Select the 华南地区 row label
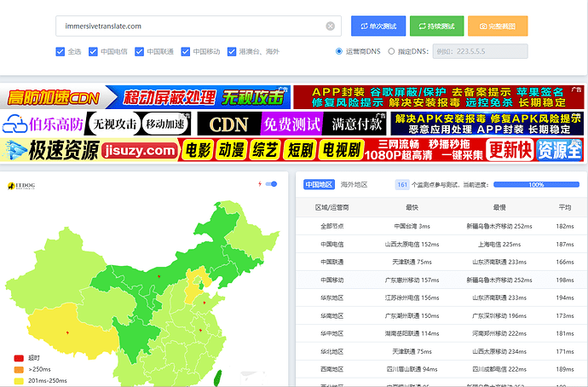This screenshot has height=387, width=588. coord(331,315)
